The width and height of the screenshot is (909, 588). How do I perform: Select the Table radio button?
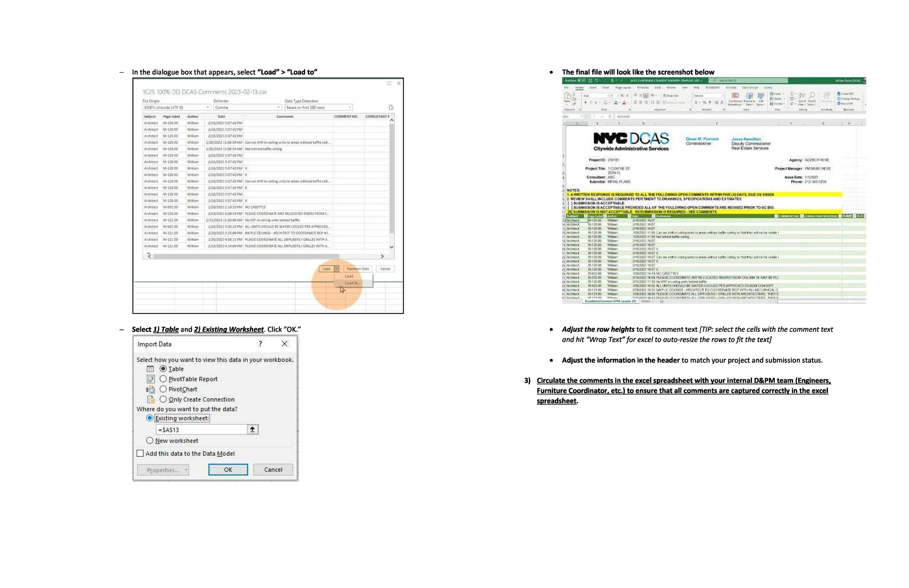coord(163,369)
